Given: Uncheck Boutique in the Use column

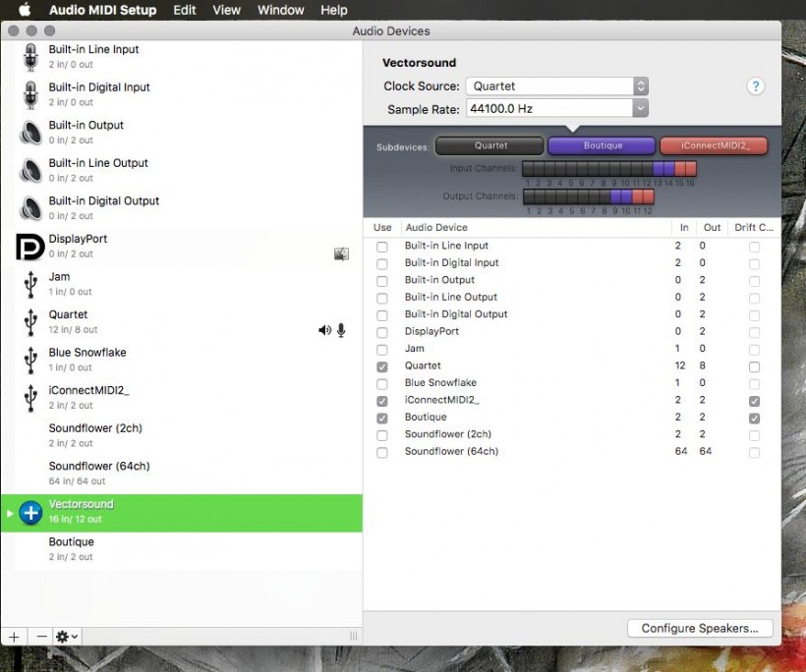Looking at the screenshot, I should [x=382, y=419].
